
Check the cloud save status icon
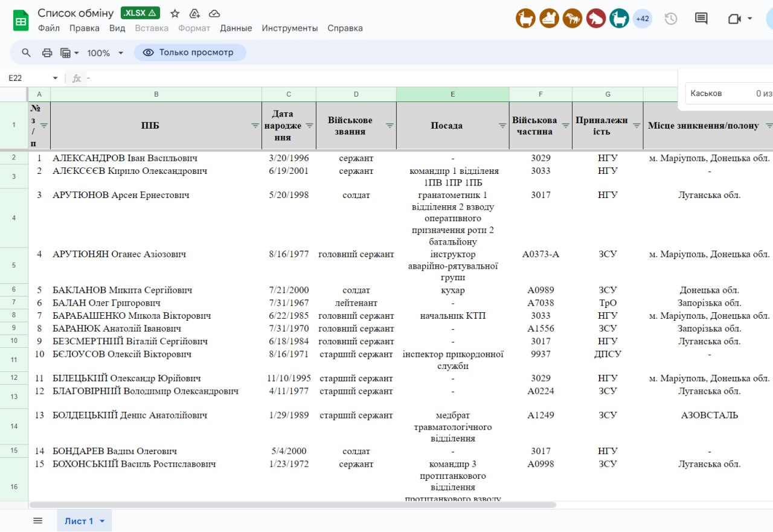(x=214, y=13)
